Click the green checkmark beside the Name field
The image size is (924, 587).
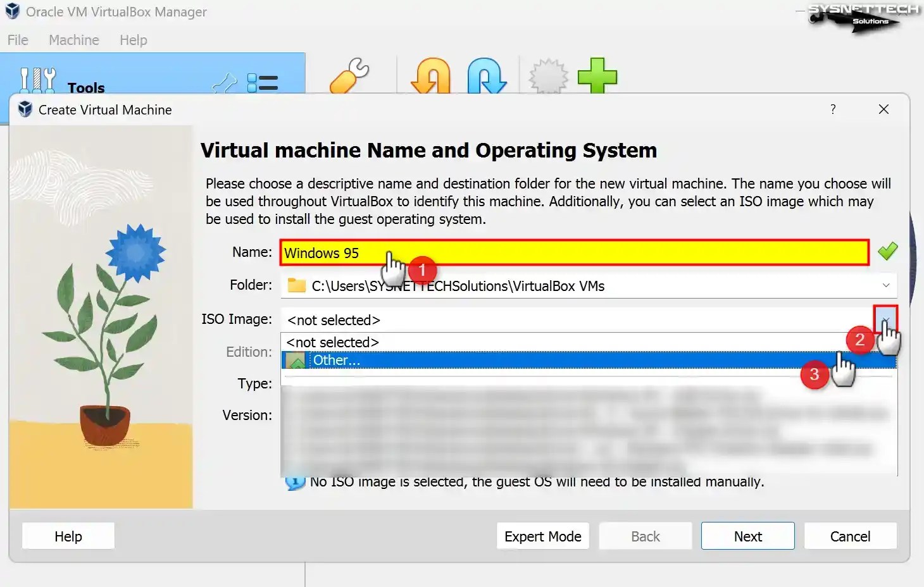pyautogui.click(x=887, y=252)
